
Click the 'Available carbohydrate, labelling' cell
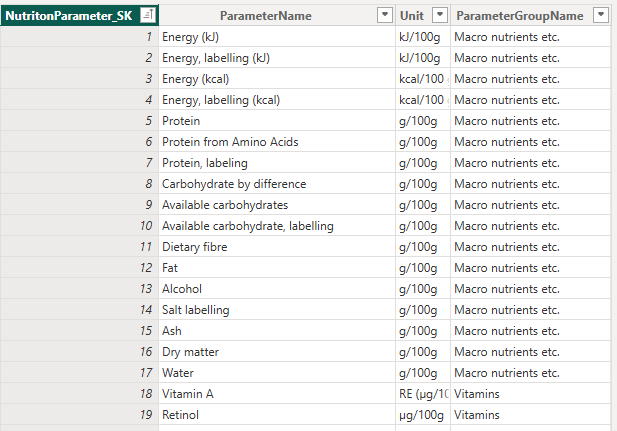tap(277, 226)
